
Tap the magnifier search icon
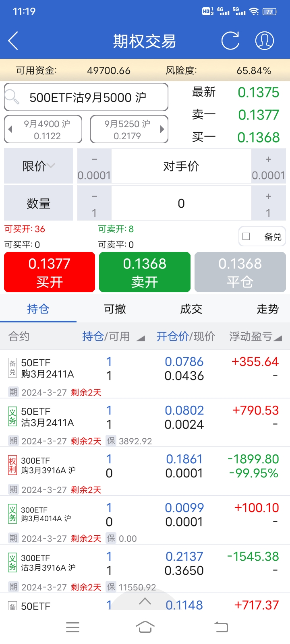coord(12,97)
